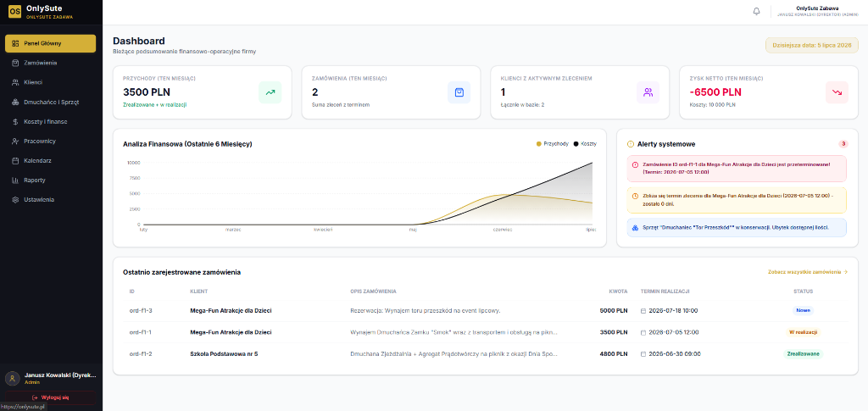Click the Dashboard page heading
868x411 pixels.
coord(138,41)
